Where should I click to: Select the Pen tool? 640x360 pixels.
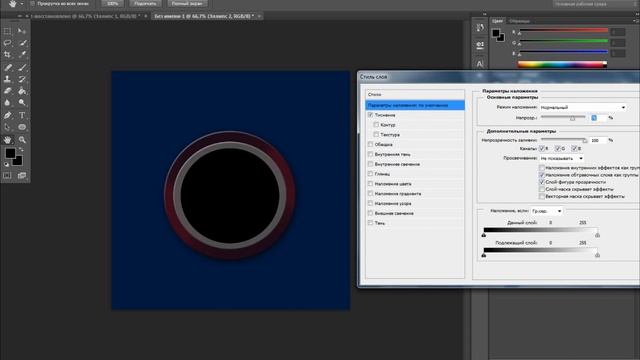click(7, 116)
